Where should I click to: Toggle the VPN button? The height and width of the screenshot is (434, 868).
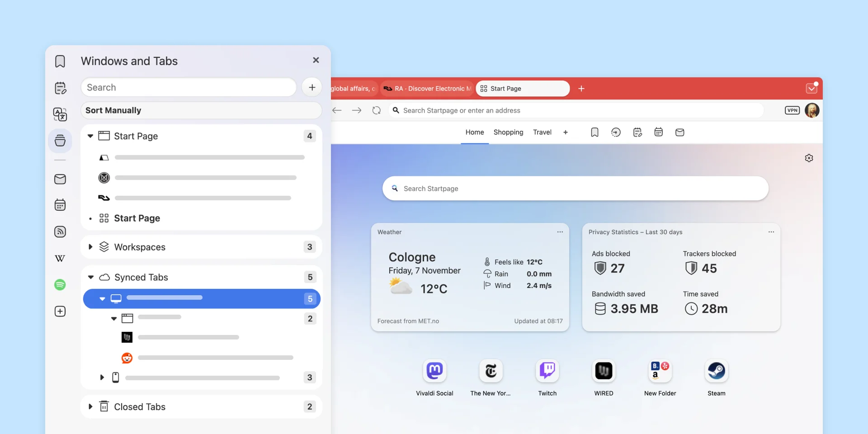792,110
